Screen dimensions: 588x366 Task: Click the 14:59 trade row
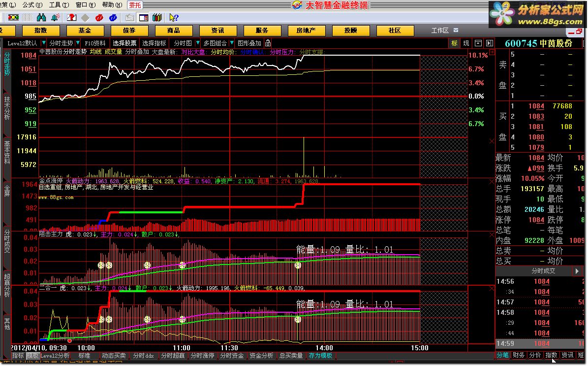(x=540, y=343)
